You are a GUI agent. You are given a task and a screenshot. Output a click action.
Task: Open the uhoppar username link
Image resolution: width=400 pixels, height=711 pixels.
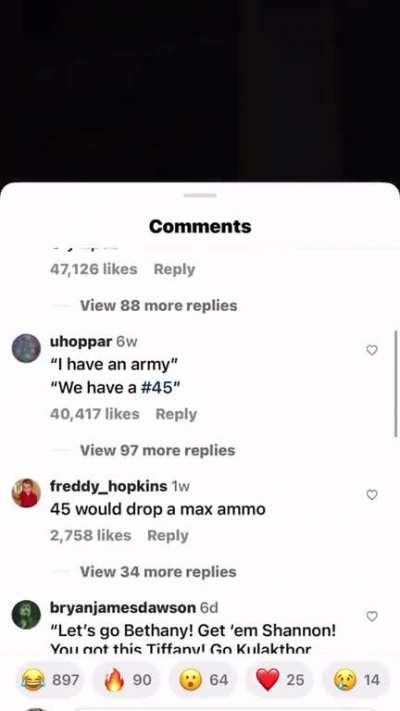pyautogui.click(x=81, y=341)
